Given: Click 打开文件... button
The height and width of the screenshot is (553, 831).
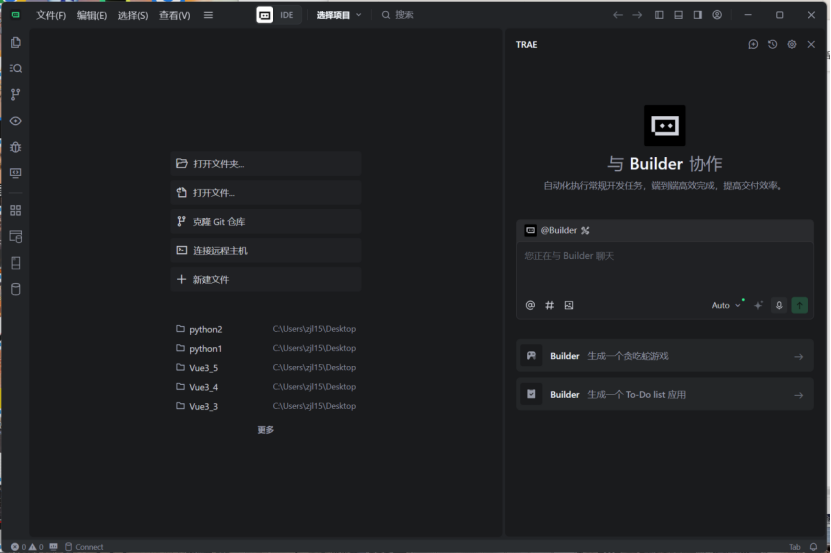Looking at the screenshot, I should click(x=266, y=192).
